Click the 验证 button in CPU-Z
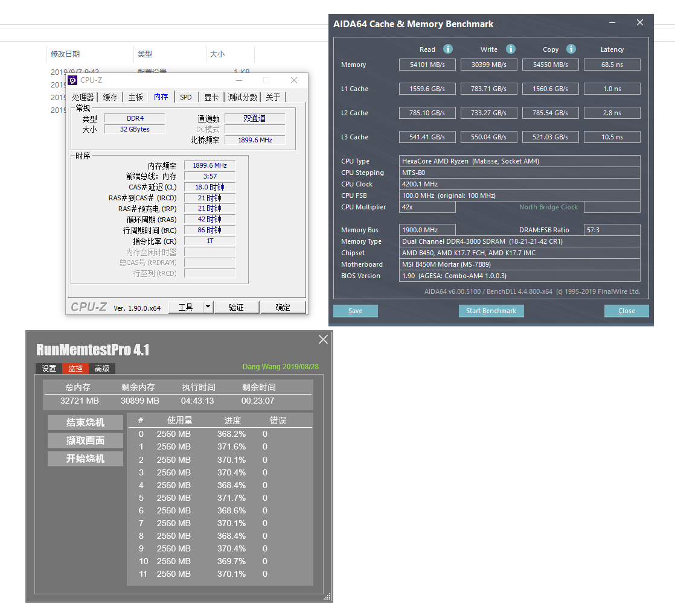Screen dimensions: 675x616 [237, 307]
